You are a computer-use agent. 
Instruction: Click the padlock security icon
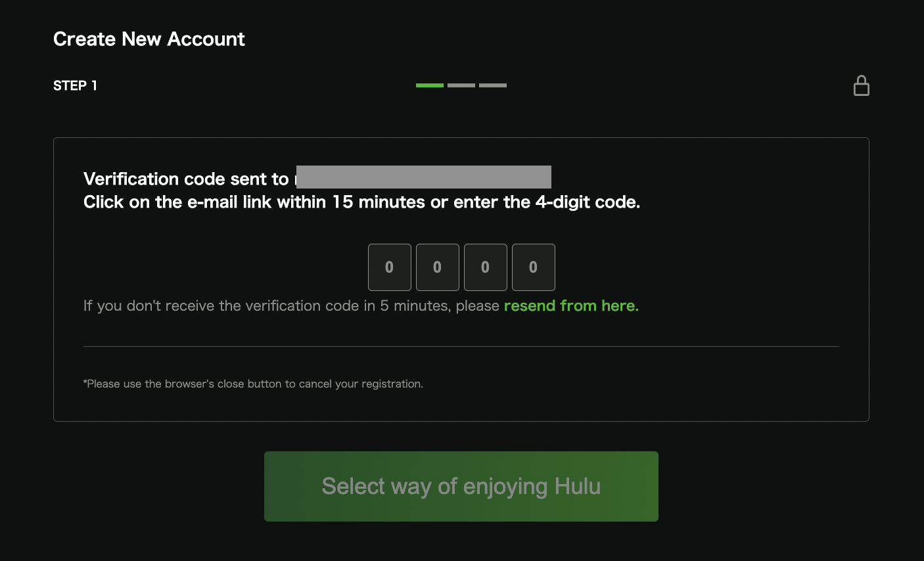pyautogui.click(x=861, y=85)
